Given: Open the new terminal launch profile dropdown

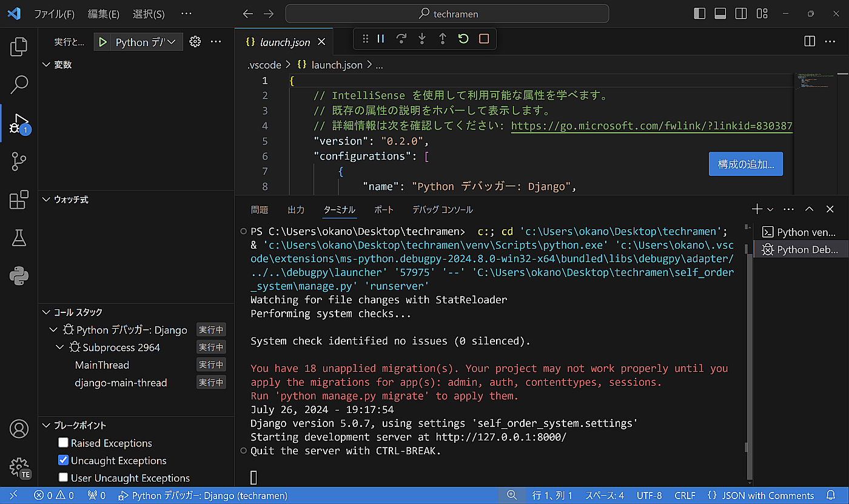Looking at the screenshot, I should coord(771,209).
